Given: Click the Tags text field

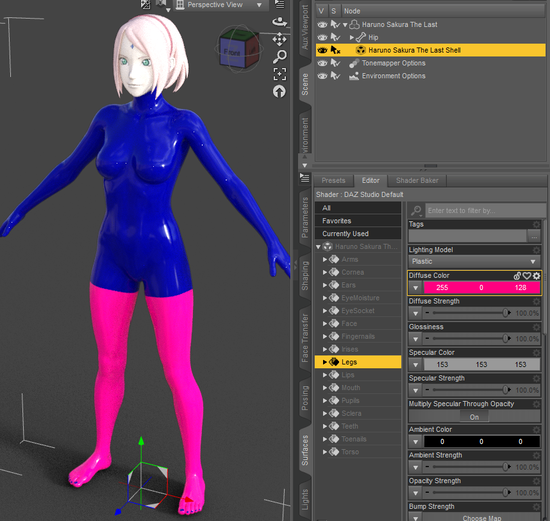Looking at the screenshot, I should pos(468,236).
